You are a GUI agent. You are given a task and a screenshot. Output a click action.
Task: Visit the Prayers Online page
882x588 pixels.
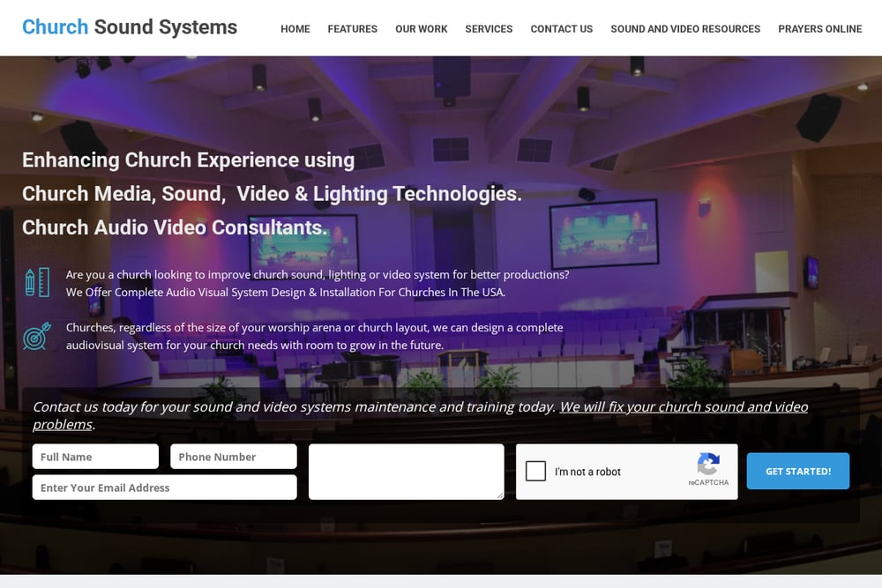[x=819, y=29]
